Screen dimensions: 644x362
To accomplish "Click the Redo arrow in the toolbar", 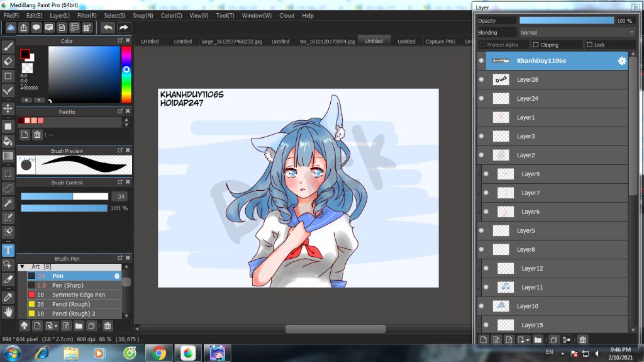I will pyautogui.click(x=124, y=28).
